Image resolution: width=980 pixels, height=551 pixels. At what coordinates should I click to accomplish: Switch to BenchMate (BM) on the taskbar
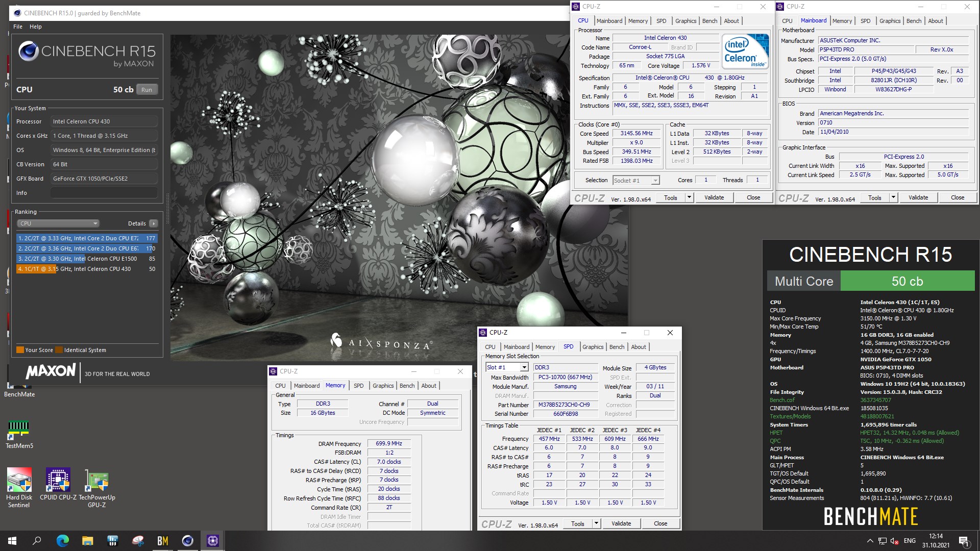[x=162, y=541]
